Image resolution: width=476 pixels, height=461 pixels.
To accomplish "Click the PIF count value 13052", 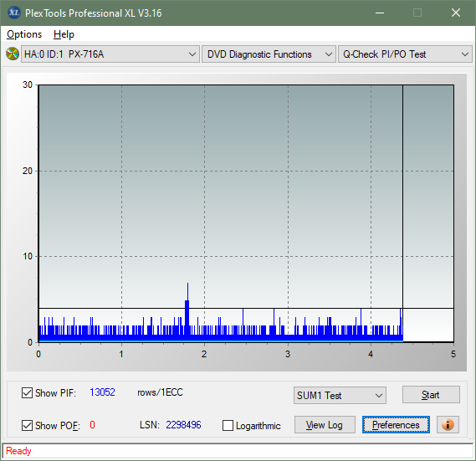I will click(102, 392).
